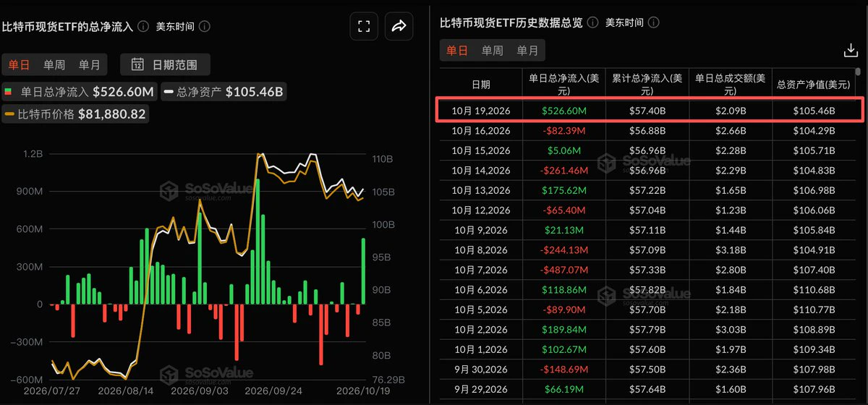
Task: Click the $57.82B cumulative inflow cell
Action: click(648, 290)
